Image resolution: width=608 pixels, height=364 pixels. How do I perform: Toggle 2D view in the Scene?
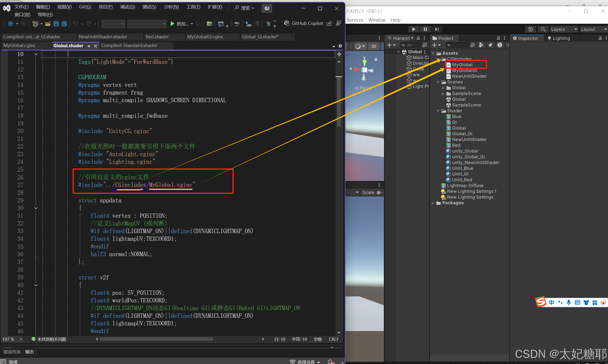[x=373, y=46]
